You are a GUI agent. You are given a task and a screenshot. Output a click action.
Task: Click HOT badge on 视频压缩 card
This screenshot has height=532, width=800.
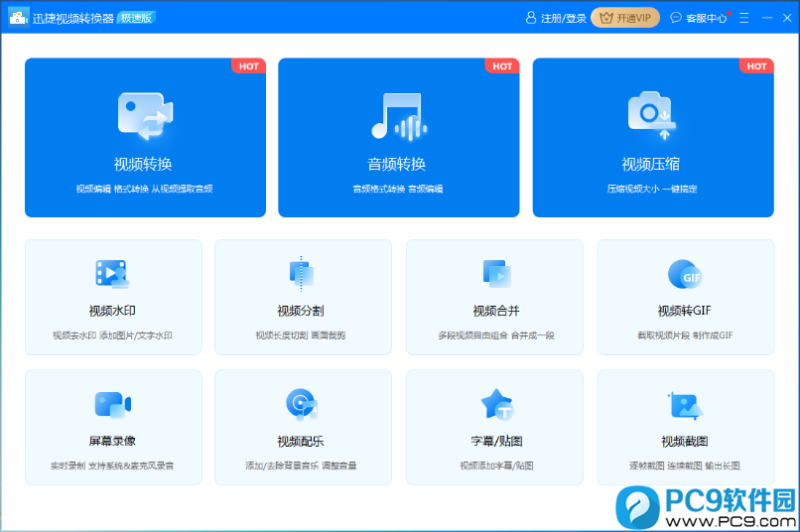pyautogui.click(x=756, y=66)
